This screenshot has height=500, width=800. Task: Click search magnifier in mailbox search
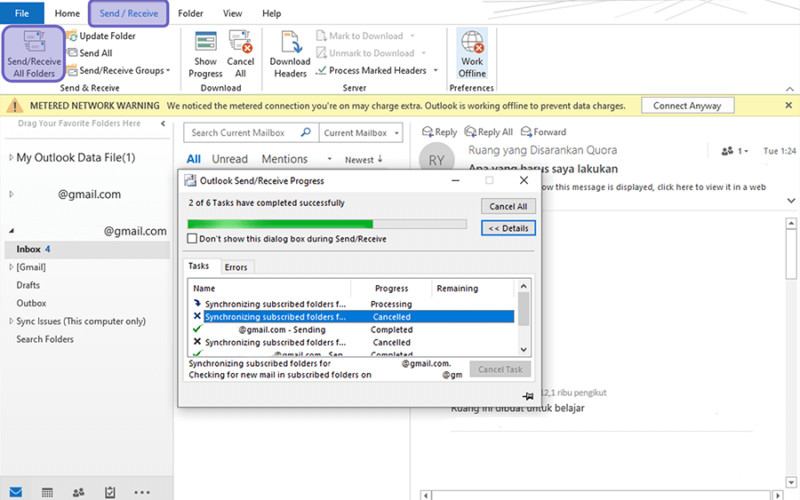pyautogui.click(x=306, y=132)
